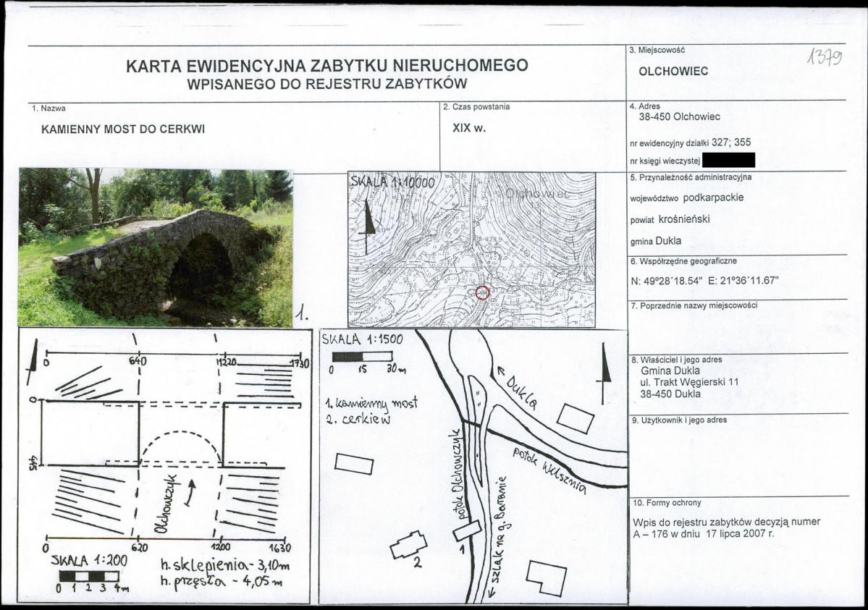Click registry decision text "A – 176"
868x610 pixels.
651,534
